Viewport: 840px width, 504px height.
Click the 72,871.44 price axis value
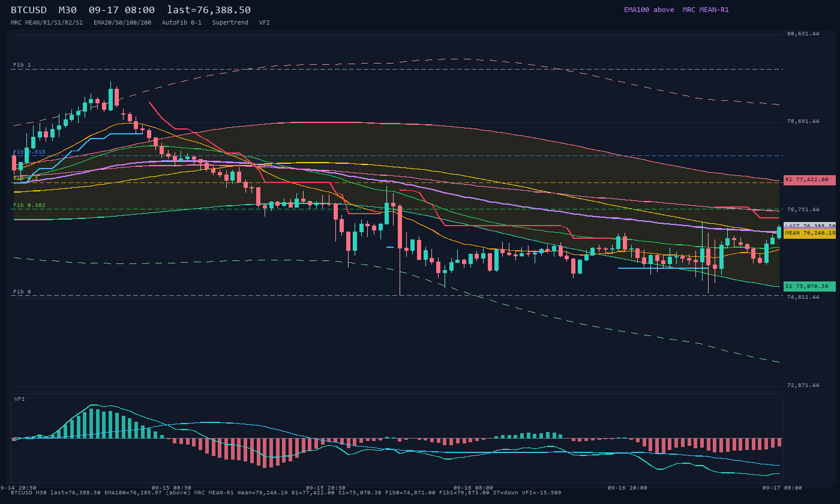(x=803, y=385)
